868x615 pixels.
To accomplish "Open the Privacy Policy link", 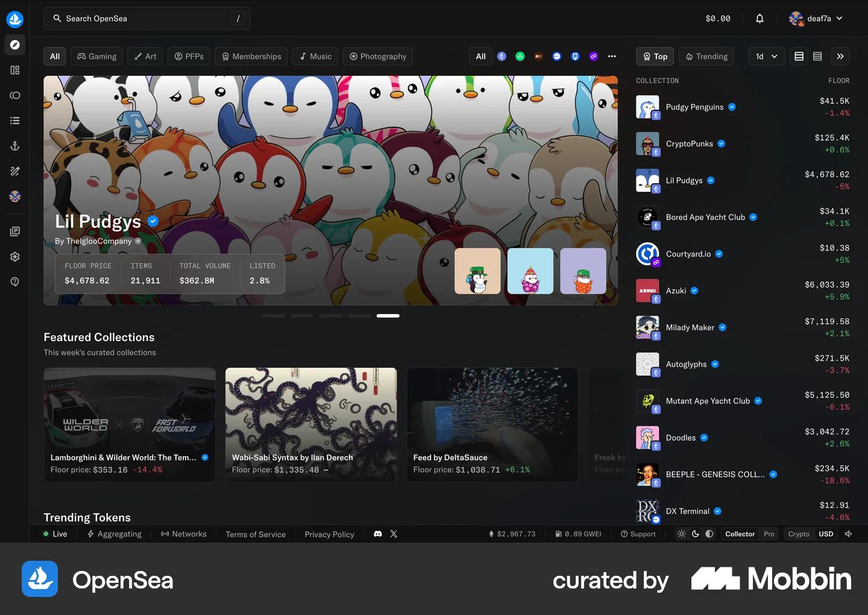I will click(x=329, y=534).
